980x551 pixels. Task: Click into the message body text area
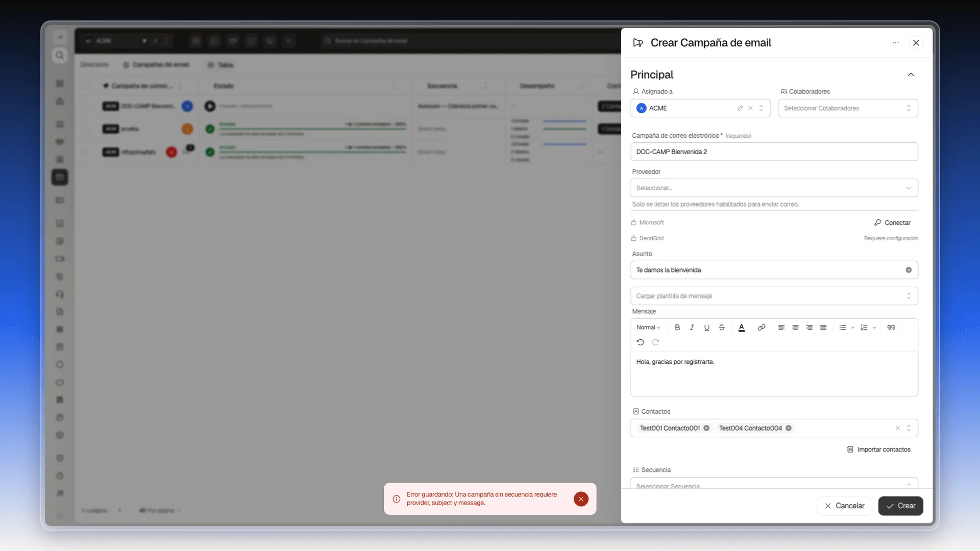pos(774,373)
